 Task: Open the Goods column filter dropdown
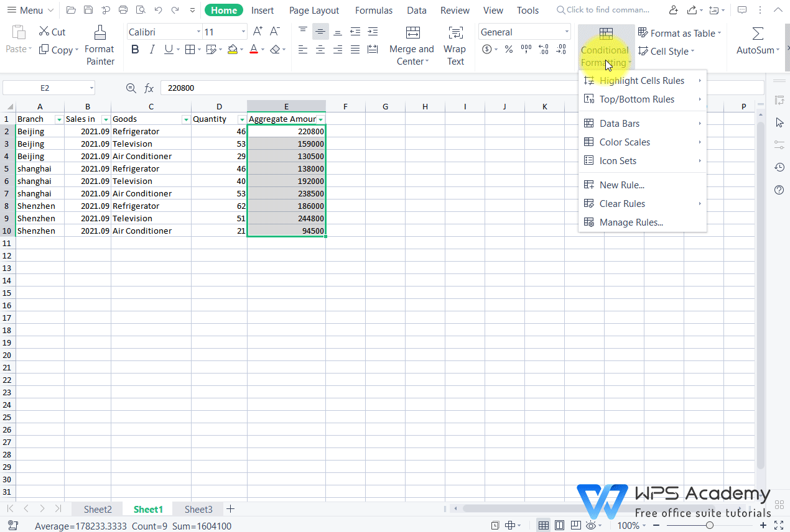click(186, 119)
